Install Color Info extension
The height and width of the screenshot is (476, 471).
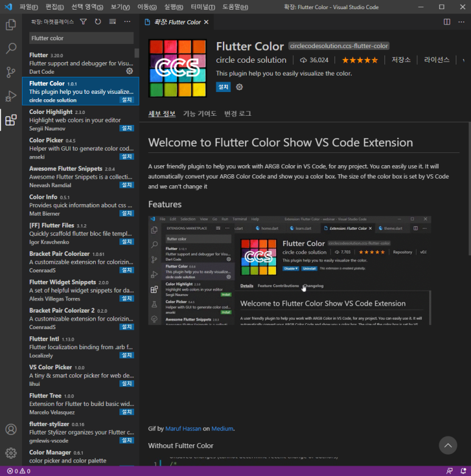tap(127, 213)
